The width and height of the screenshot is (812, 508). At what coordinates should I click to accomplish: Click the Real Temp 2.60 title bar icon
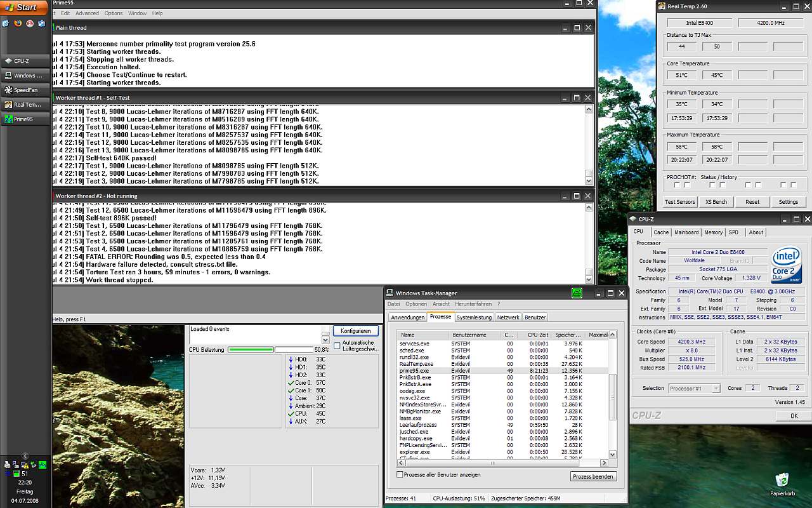pos(662,7)
